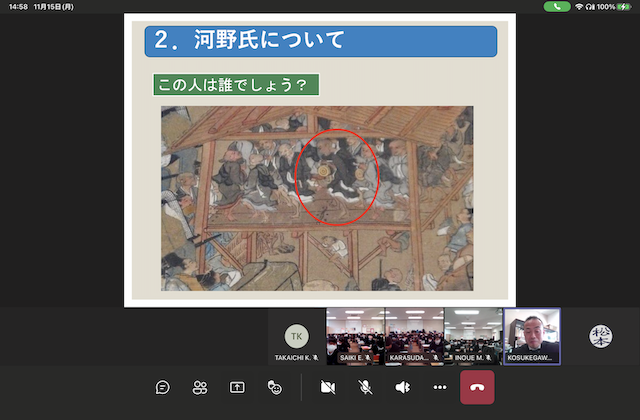Open the more options ellipsis menu
640x420 pixels.
pos(440,387)
